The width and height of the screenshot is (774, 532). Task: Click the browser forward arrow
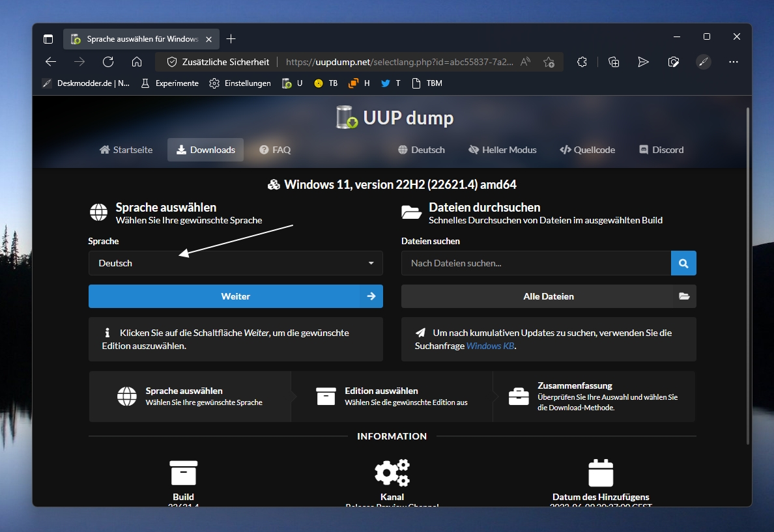79,62
